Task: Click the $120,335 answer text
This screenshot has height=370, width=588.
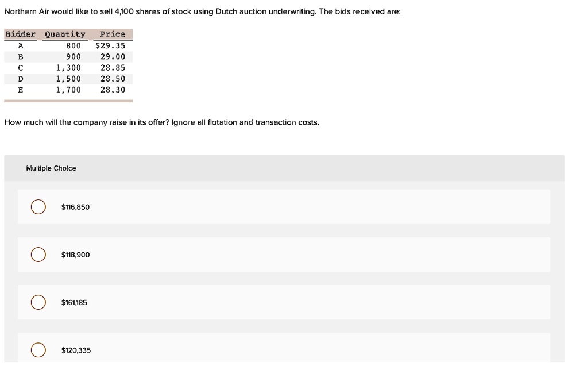Action: coord(75,350)
